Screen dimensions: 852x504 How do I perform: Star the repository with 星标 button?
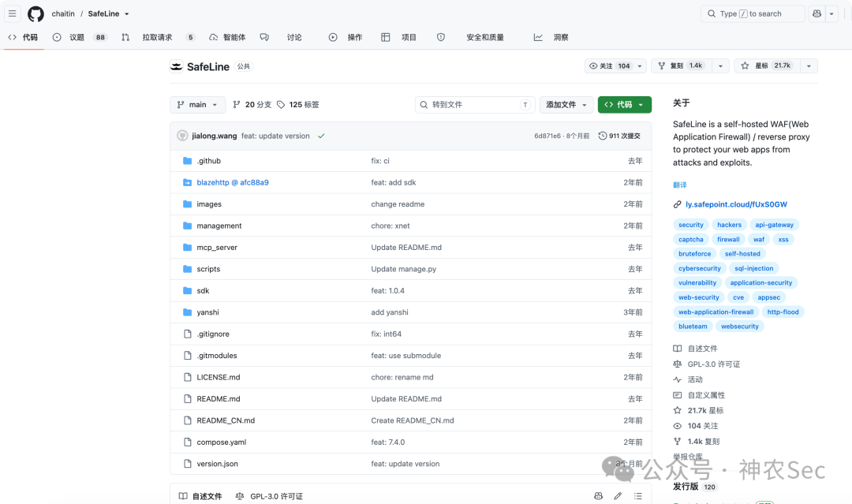[767, 65]
